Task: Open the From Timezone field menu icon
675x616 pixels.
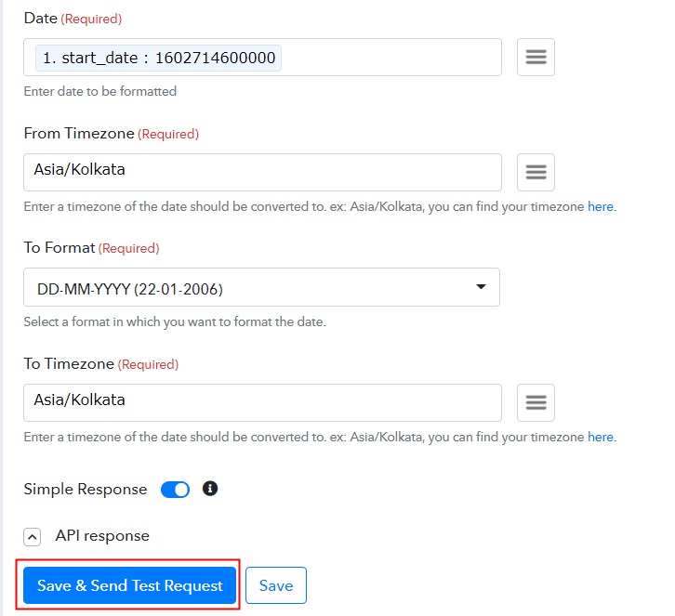Action: (536, 172)
